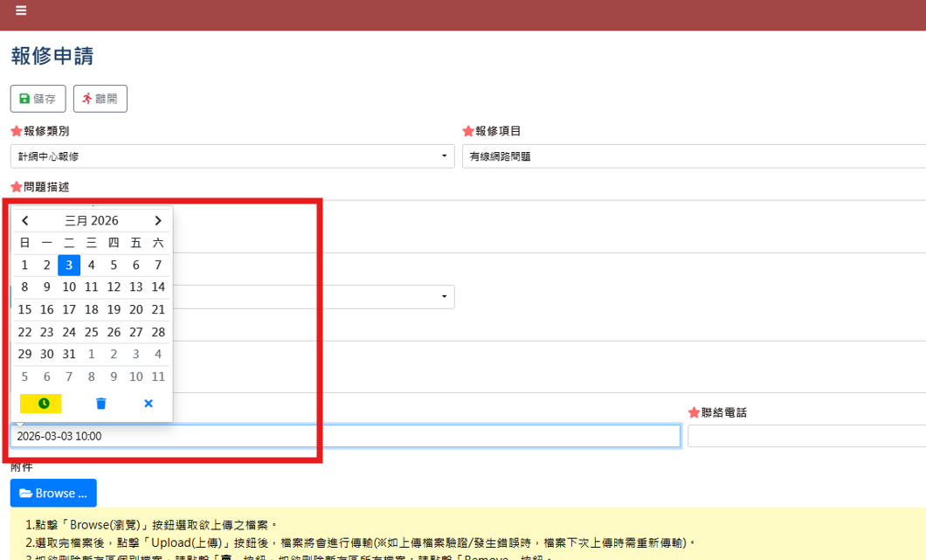The height and width of the screenshot is (560, 926).
Task: Pick day 31 in March calendar
Action: coord(69,354)
